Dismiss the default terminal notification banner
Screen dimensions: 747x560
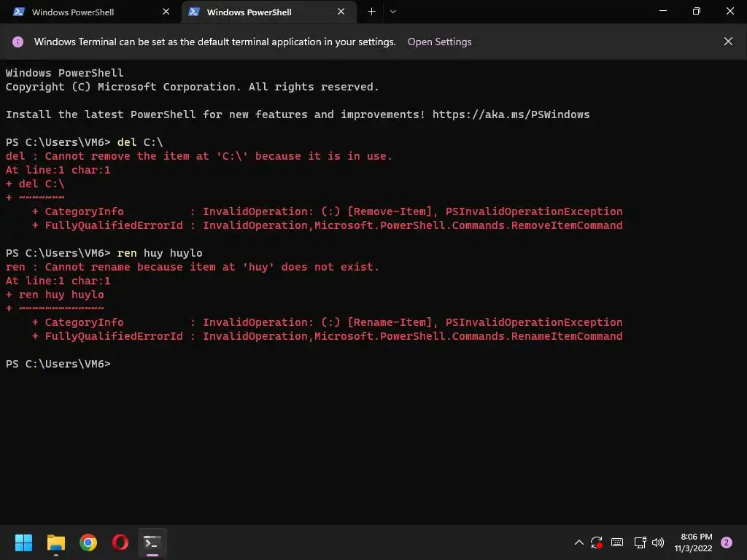[728, 42]
